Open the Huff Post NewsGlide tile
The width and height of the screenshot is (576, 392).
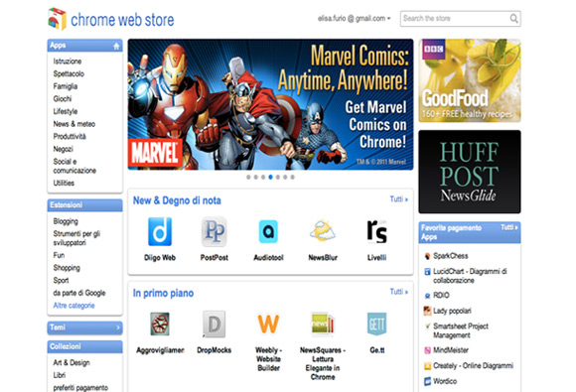click(x=470, y=172)
